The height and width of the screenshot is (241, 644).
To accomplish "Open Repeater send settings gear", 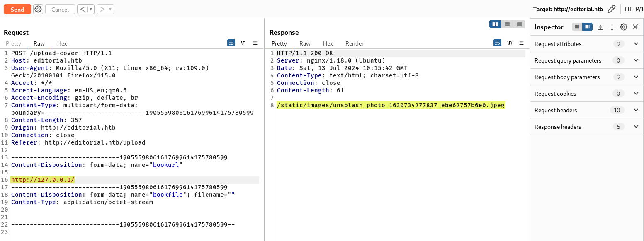I will click(38, 9).
